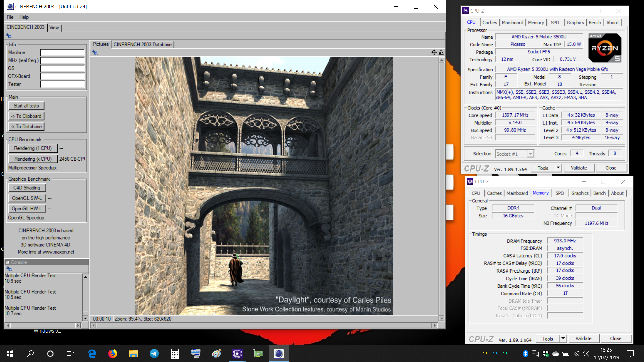Select the CINEBENCH 2003 Database tab
Image resolution: width=644 pixels, height=362 pixels.
(143, 44)
